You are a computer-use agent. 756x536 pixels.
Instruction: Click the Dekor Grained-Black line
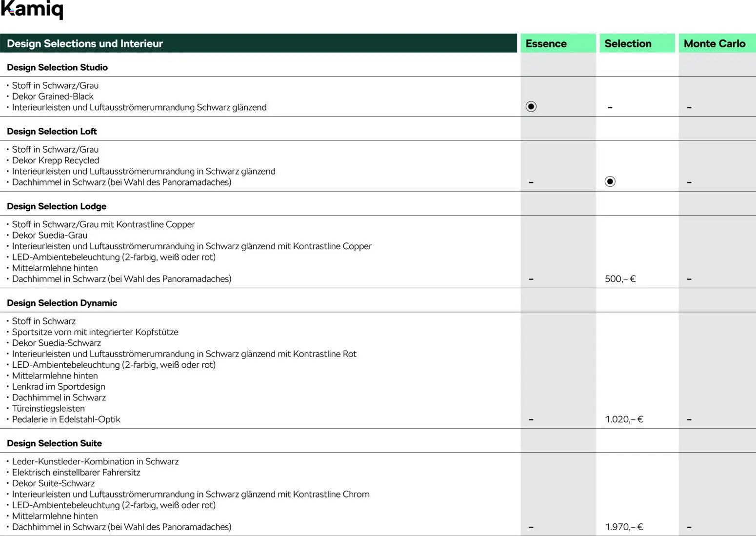53,96
